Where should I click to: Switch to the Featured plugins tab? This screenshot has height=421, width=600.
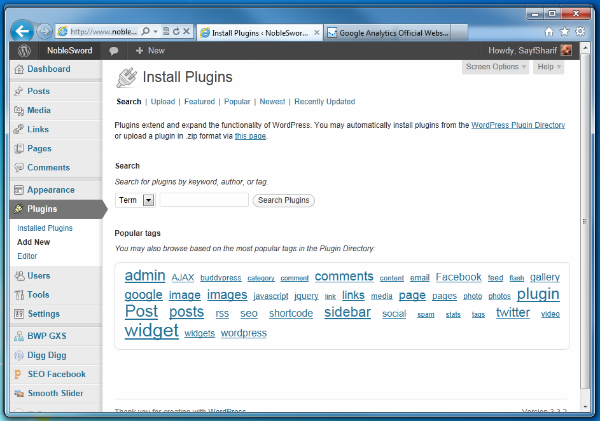click(x=199, y=102)
